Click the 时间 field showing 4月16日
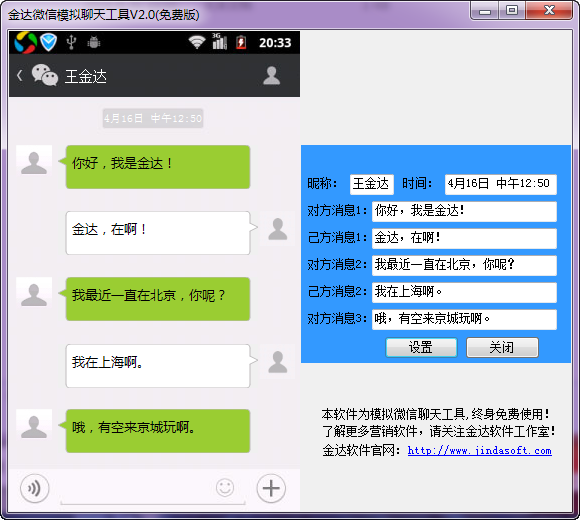This screenshot has width=580, height=520. point(500,184)
